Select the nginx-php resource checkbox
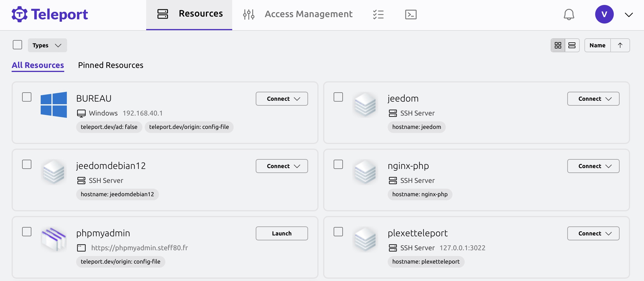Viewport: 644px width, 281px height. pos(338,164)
